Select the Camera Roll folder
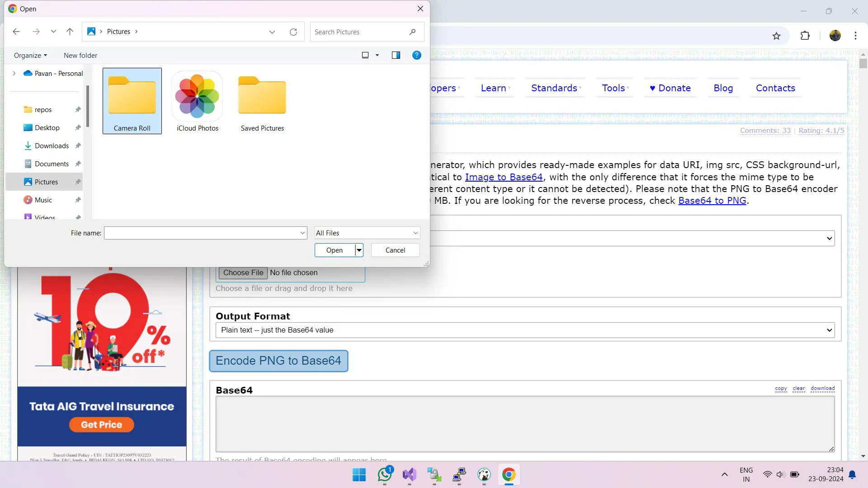The width and height of the screenshot is (868, 488). pyautogui.click(x=132, y=101)
